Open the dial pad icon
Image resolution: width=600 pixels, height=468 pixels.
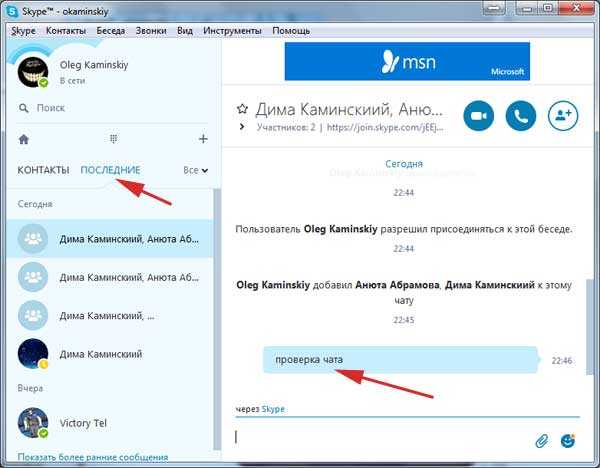pos(114,139)
